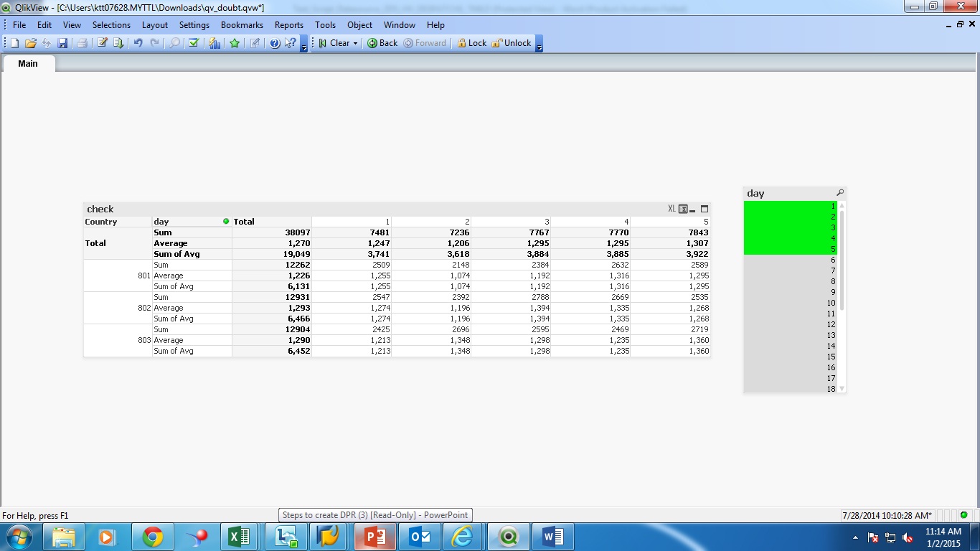The image size is (980, 551).
Task: Open a document with the folder icon
Action: coord(30,43)
